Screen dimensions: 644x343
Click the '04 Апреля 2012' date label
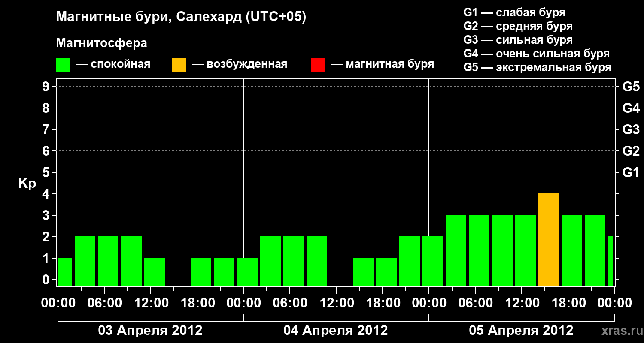pyautogui.click(x=336, y=330)
